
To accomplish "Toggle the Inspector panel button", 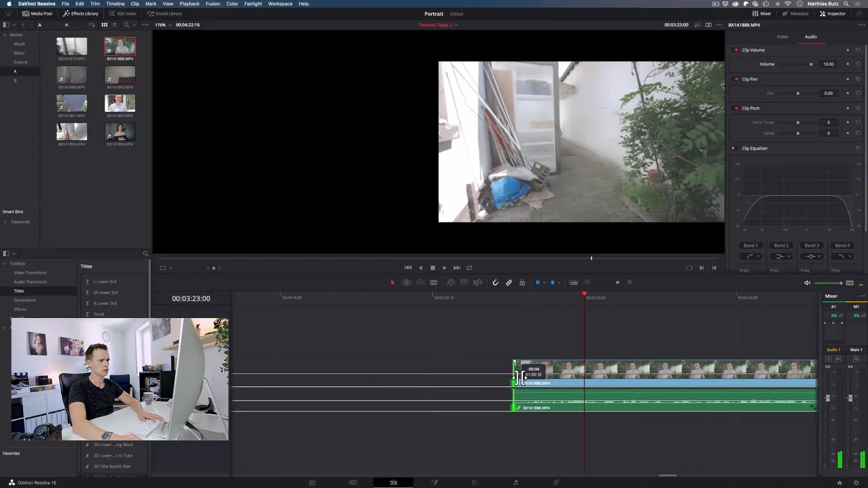I will point(833,14).
